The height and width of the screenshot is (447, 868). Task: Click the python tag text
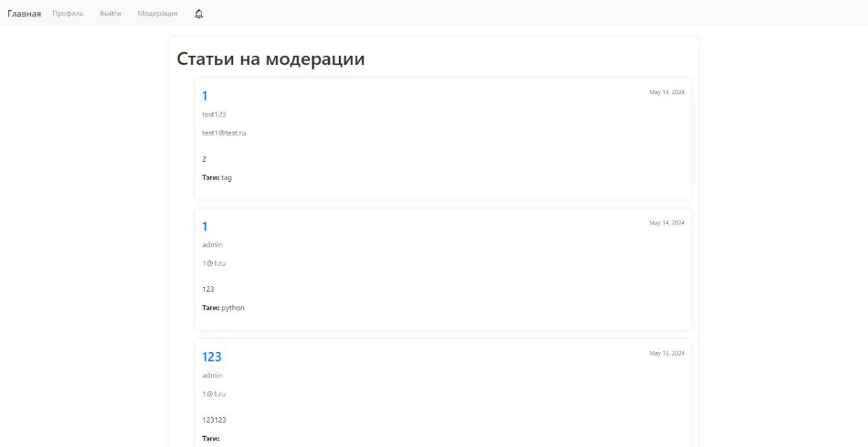(x=233, y=308)
